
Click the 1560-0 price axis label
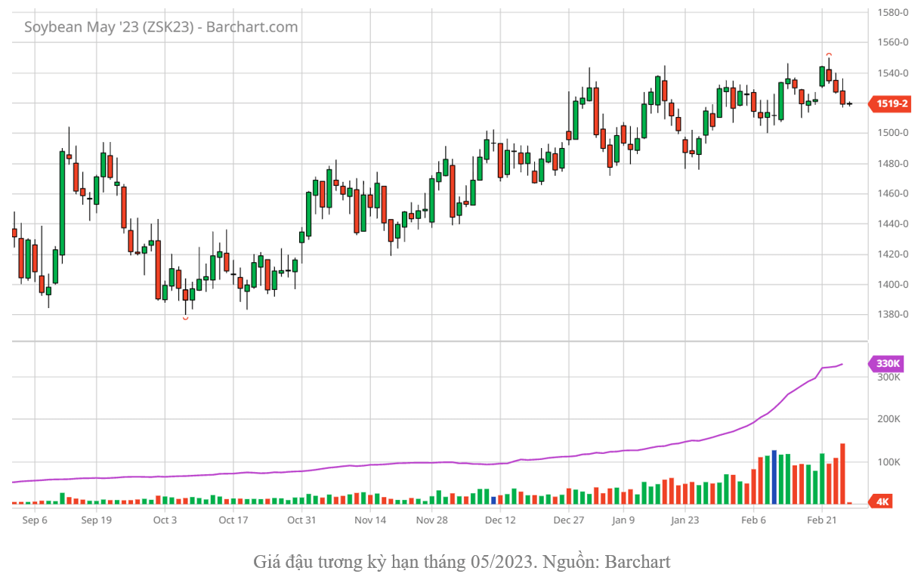893,42
